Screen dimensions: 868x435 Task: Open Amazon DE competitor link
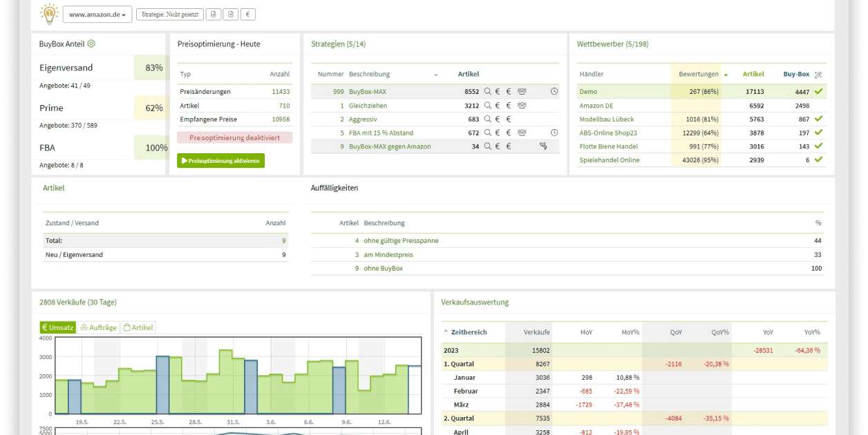(x=596, y=106)
